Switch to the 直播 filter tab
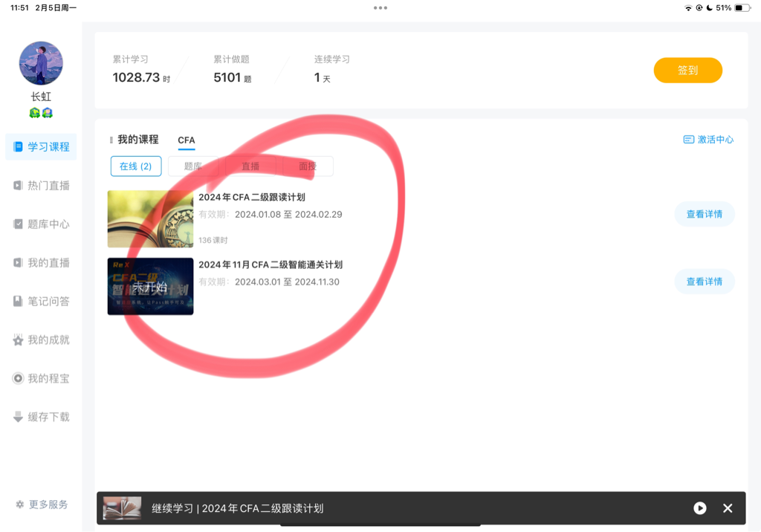This screenshot has width=761, height=532. (250, 166)
